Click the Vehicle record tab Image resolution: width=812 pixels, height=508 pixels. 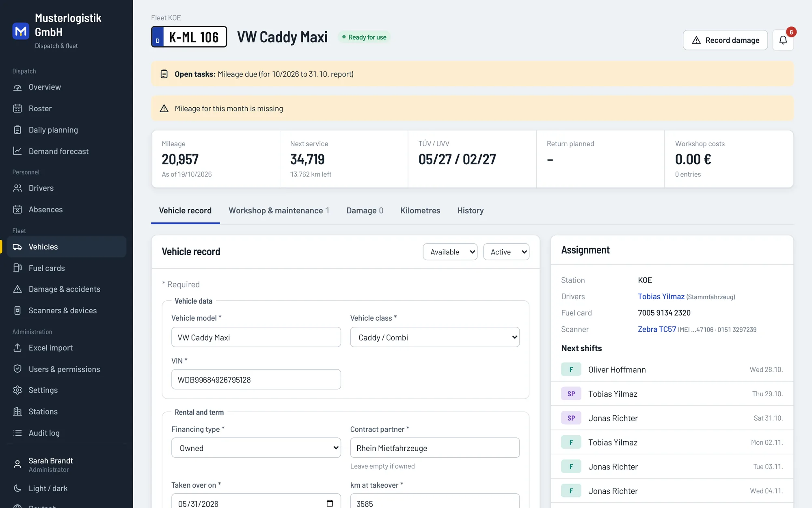185,211
